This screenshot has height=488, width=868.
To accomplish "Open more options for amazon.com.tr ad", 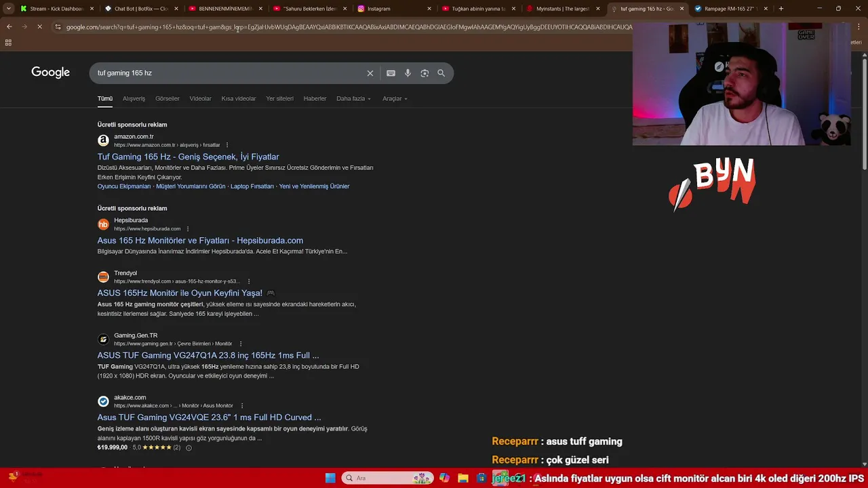I will pyautogui.click(x=227, y=145).
